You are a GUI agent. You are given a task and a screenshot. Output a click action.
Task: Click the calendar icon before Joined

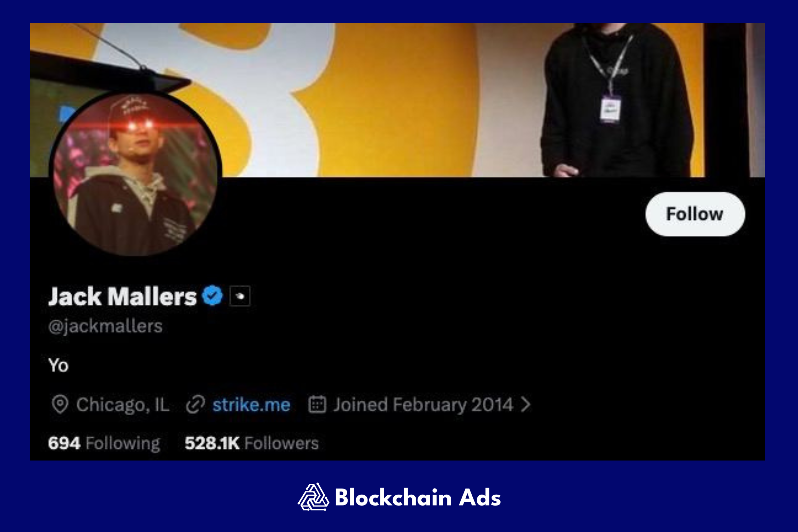317,404
